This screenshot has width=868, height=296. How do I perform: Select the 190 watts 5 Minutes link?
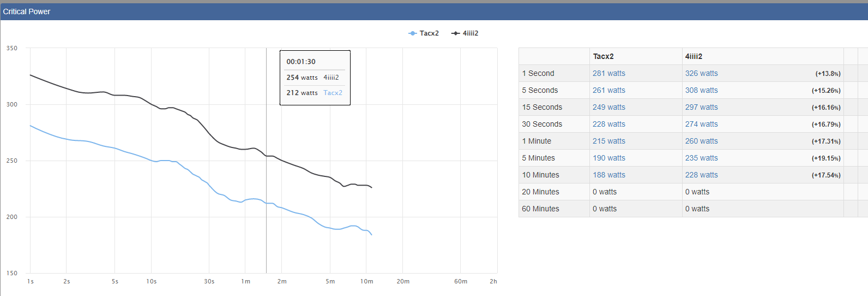tap(608, 158)
